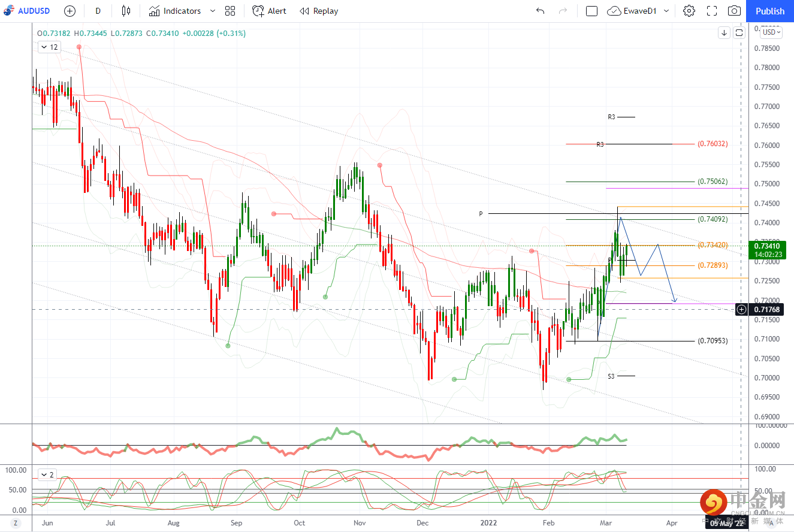Select the (0.75062) level label
The image size is (794, 532).
pyautogui.click(x=713, y=182)
